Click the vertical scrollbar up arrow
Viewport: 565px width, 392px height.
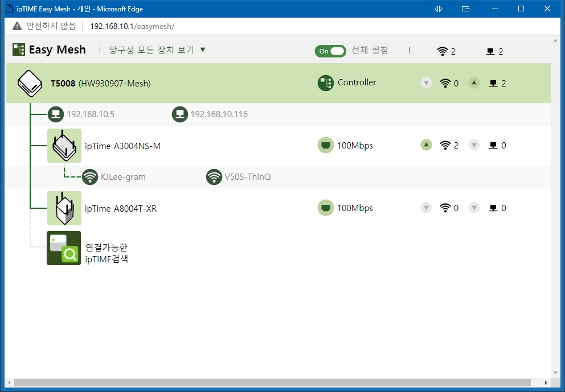pyautogui.click(x=555, y=40)
